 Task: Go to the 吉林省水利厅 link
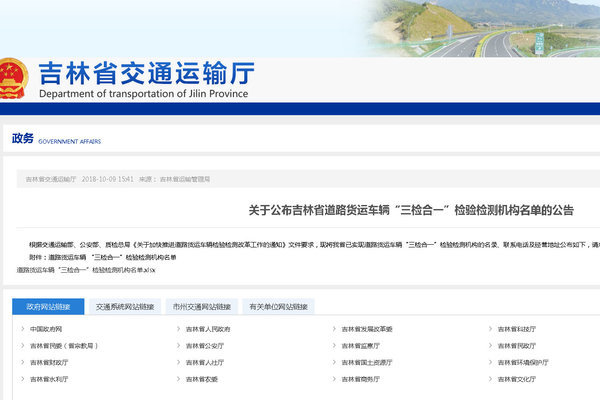pyautogui.click(x=49, y=380)
